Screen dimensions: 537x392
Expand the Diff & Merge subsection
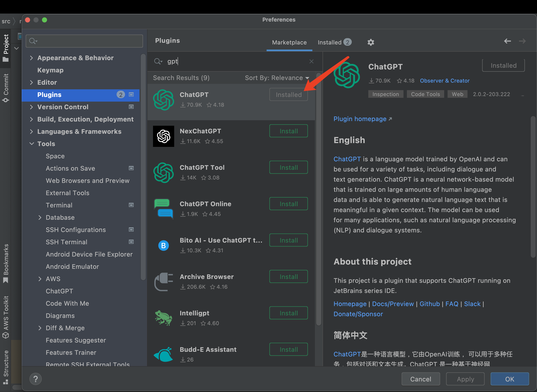[x=40, y=328]
